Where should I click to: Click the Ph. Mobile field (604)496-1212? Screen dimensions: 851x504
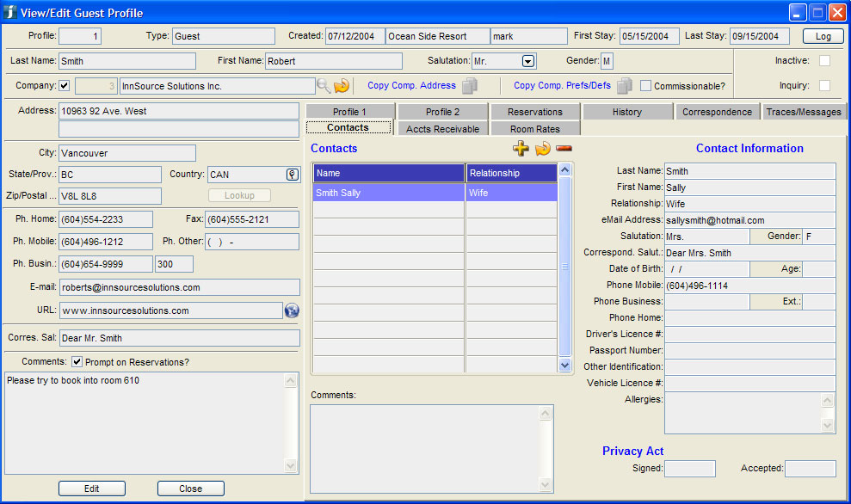106,242
